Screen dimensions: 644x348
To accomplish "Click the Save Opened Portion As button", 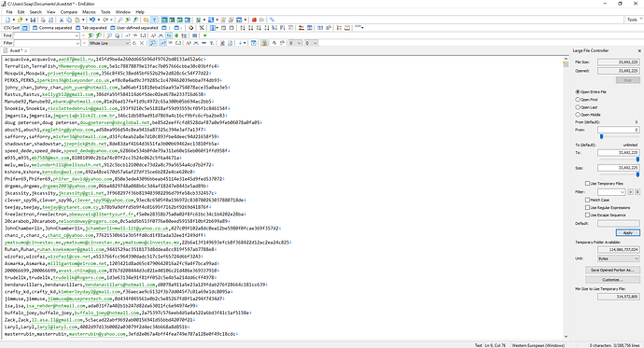I will pyautogui.click(x=612, y=270).
